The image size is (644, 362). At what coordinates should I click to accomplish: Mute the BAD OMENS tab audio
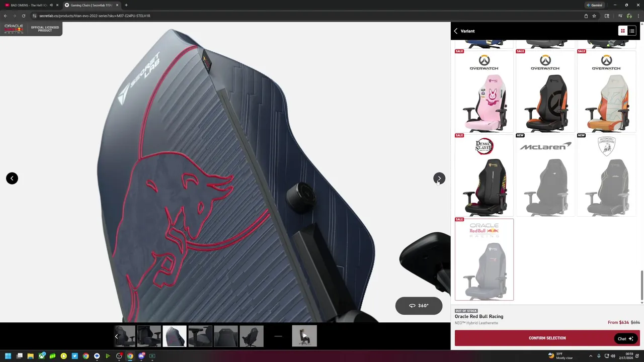[51, 5]
